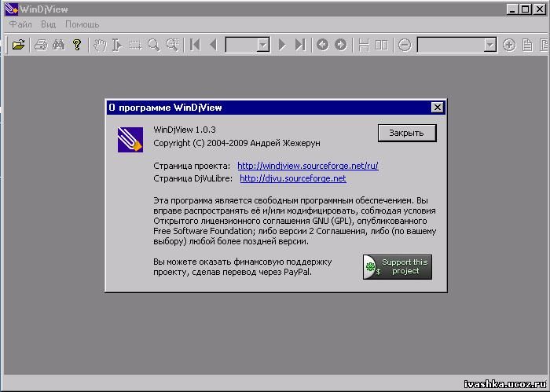Go to the last page
This screenshot has width=550, height=392.
[x=300, y=45]
